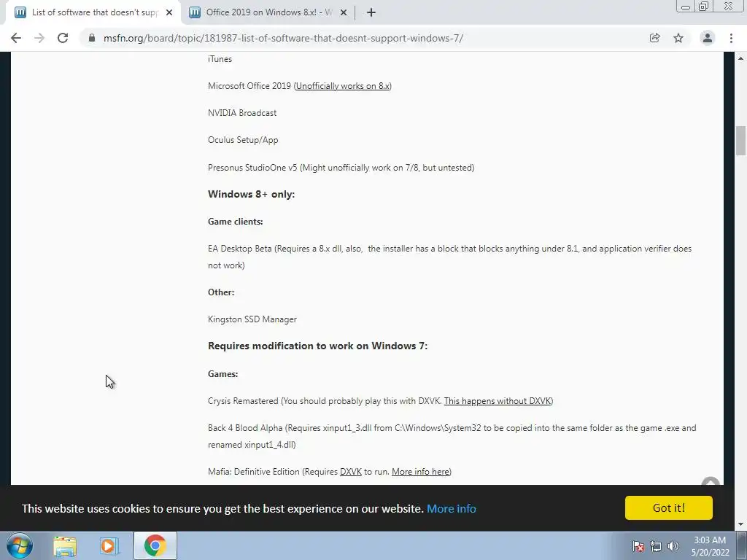Dismiss cookies with 'Got it!' button
Viewport: 747px width, 560px height.
[668, 508]
